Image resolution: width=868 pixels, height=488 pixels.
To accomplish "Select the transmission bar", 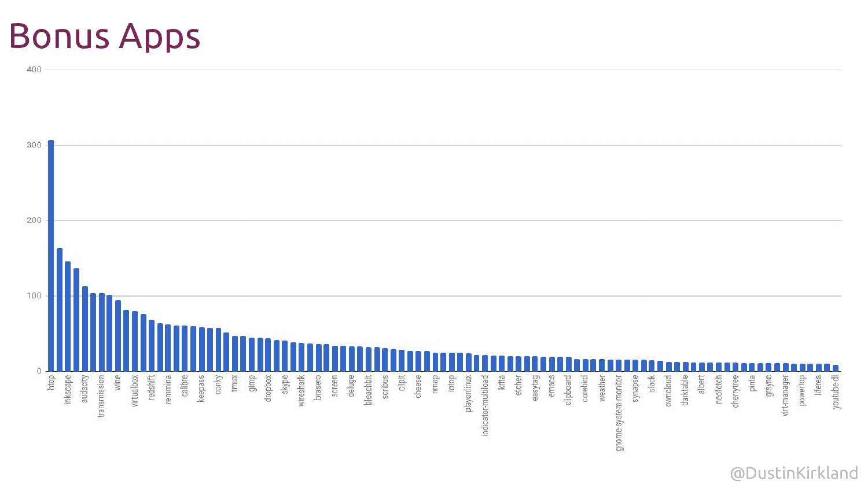I will (x=101, y=332).
